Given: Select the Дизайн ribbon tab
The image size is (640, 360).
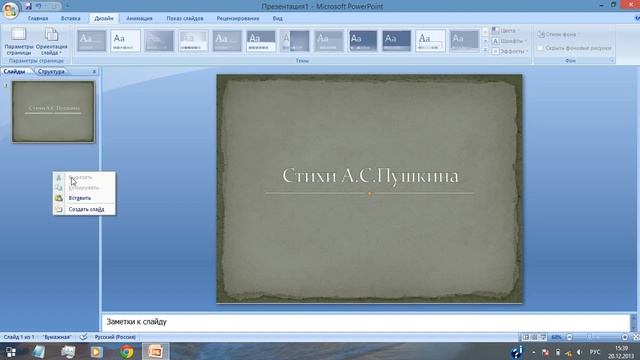Looking at the screenshot, I should click(x=104, y=18).
